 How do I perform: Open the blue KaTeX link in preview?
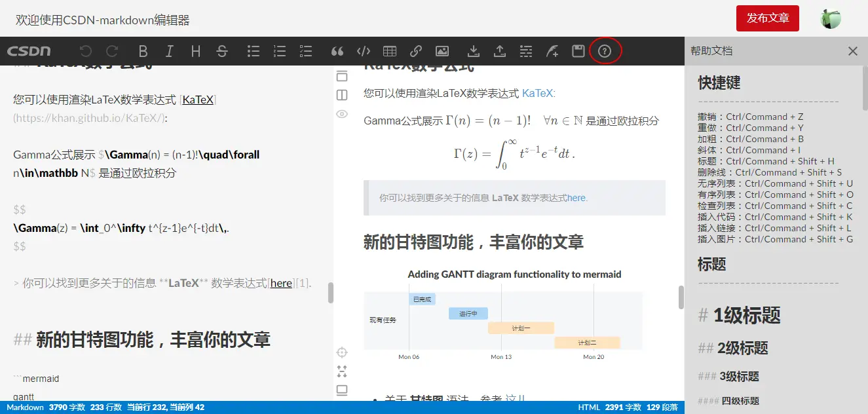[537, 93]
